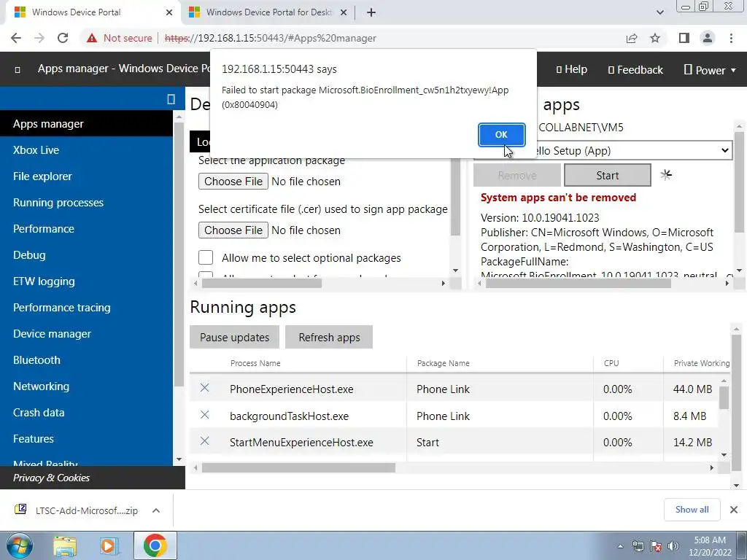Click sidebar vertical scrollbar
Screen dimensions: 747x560
click(179, 254)
